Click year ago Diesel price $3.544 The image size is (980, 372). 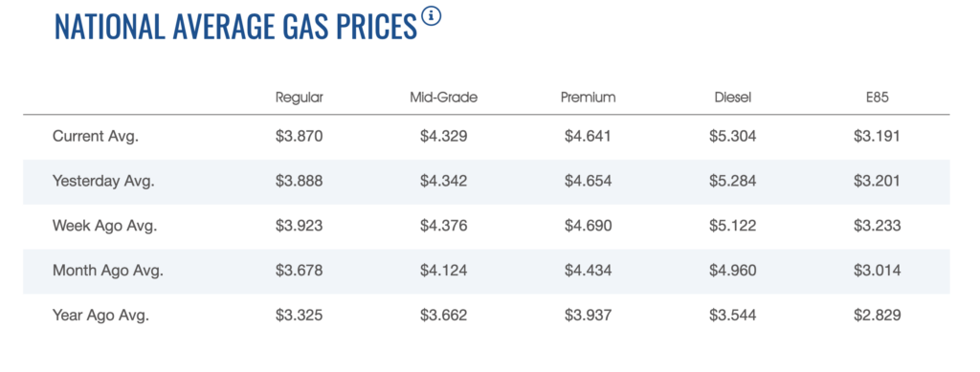click(x=732, y=316)
